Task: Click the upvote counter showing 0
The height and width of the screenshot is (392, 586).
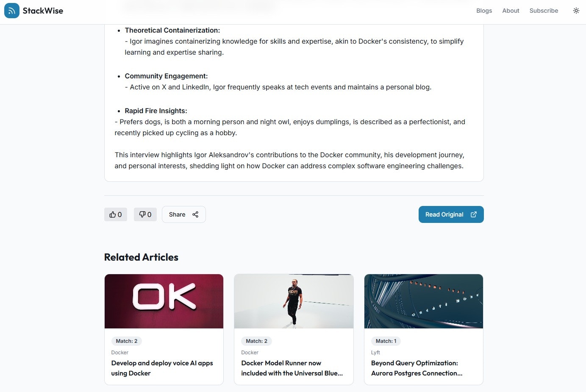Action: [120, 214]
